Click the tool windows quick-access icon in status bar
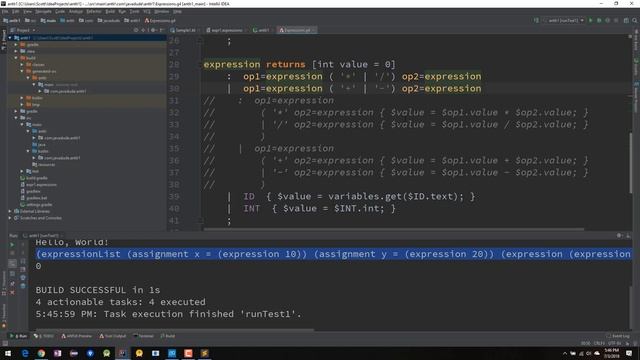Screen dimensions: 640x360 4,344
